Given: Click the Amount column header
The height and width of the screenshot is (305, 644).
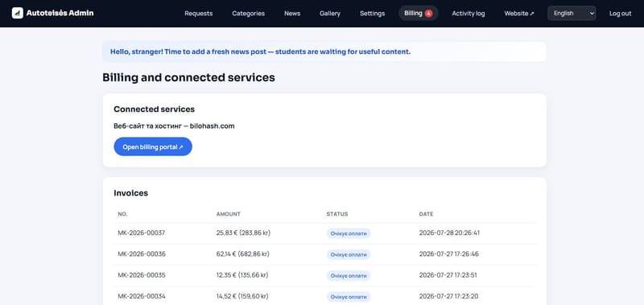Looking at the screenshot, I should [229, 214].
